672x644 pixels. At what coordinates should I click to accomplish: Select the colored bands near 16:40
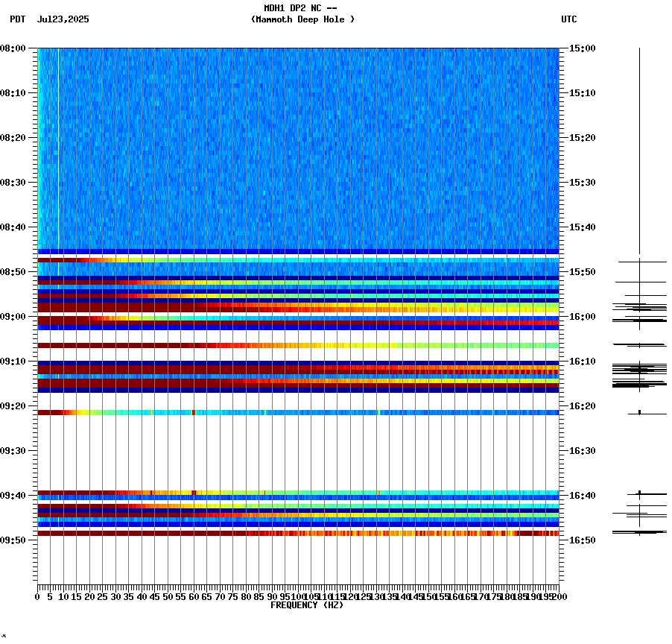298,493
